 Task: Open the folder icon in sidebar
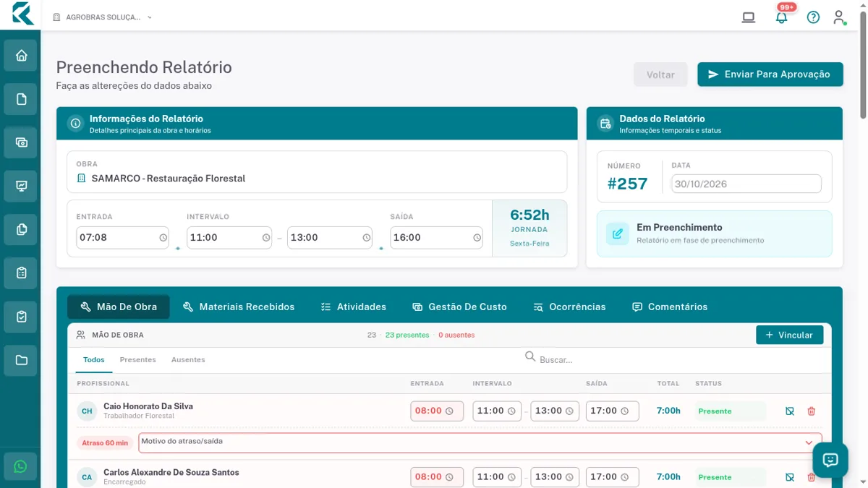(21, 360)
